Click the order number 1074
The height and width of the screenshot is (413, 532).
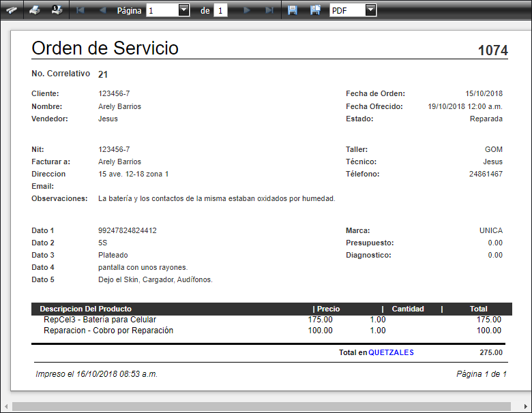coord(492,50)
